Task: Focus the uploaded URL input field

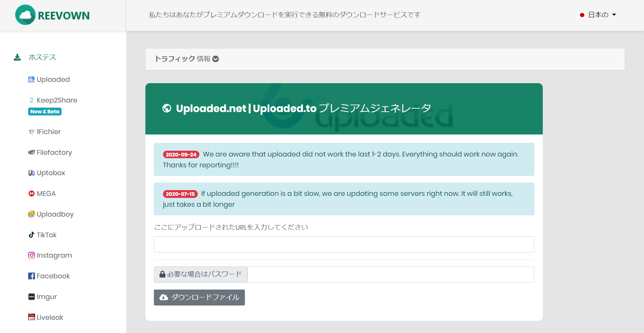Action: (x=344, y=244)
